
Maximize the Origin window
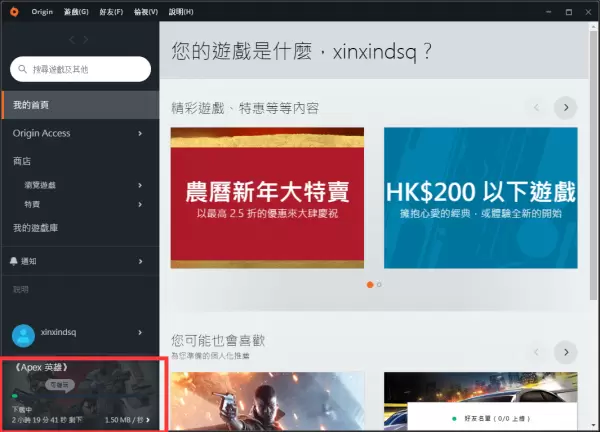pyautogui.click(x=569, y=12)
